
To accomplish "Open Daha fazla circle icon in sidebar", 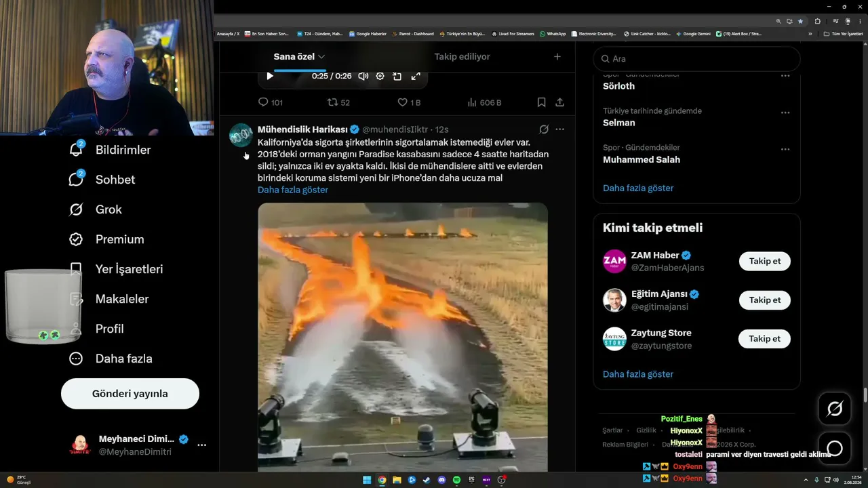I will (x=76, y=359).
